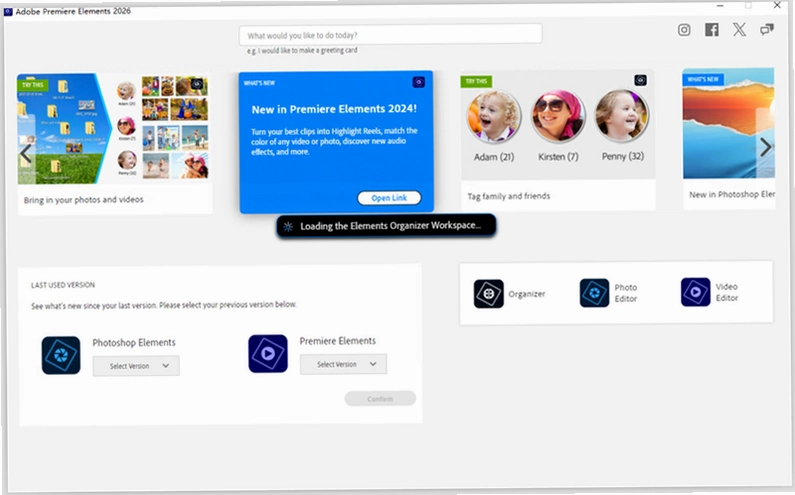
Task: Select Kirsten (7) face thumbnail
Action: (558, 116)
